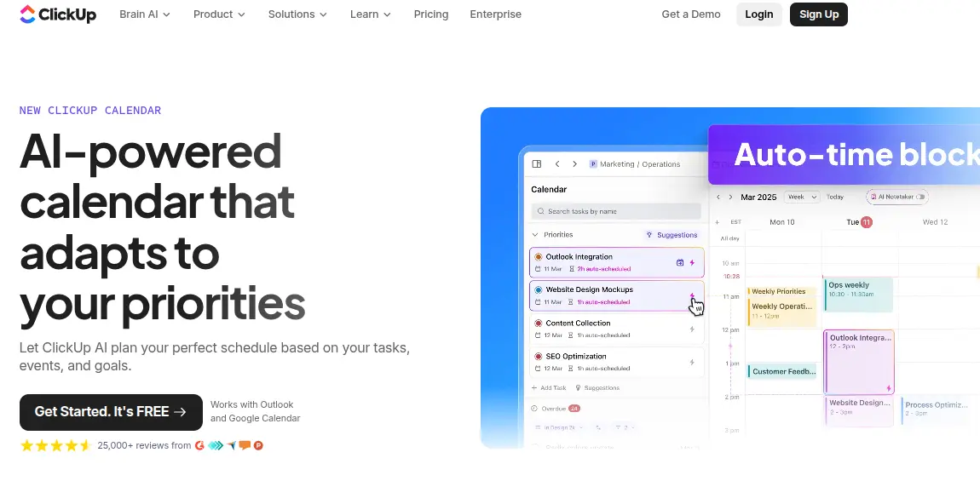Screen dimensions: 980x481
Task: Click the orange status circle of Outlook Integration
Action: pyautogui.click(x=538, y=257)
